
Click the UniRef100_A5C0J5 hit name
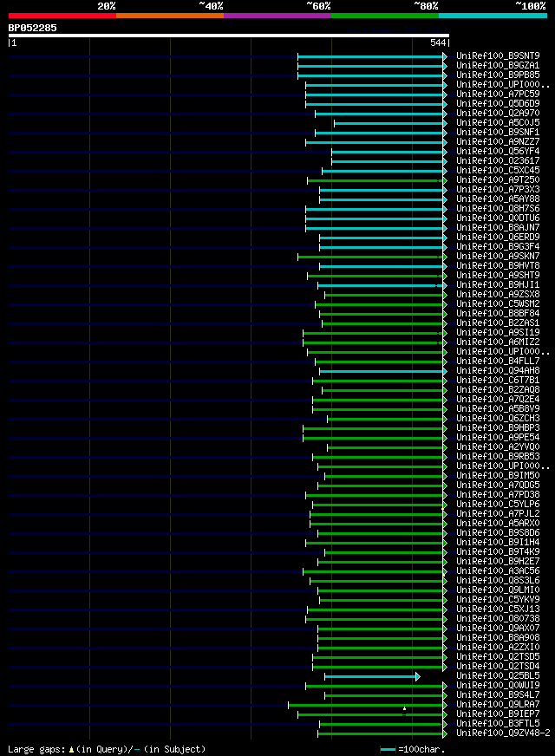(498, 123)
